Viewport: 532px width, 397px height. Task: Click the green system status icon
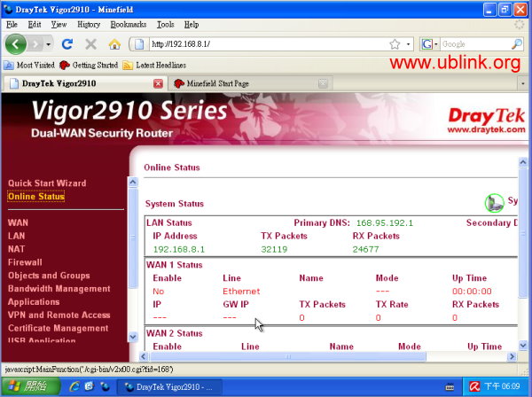coord(494,203)
